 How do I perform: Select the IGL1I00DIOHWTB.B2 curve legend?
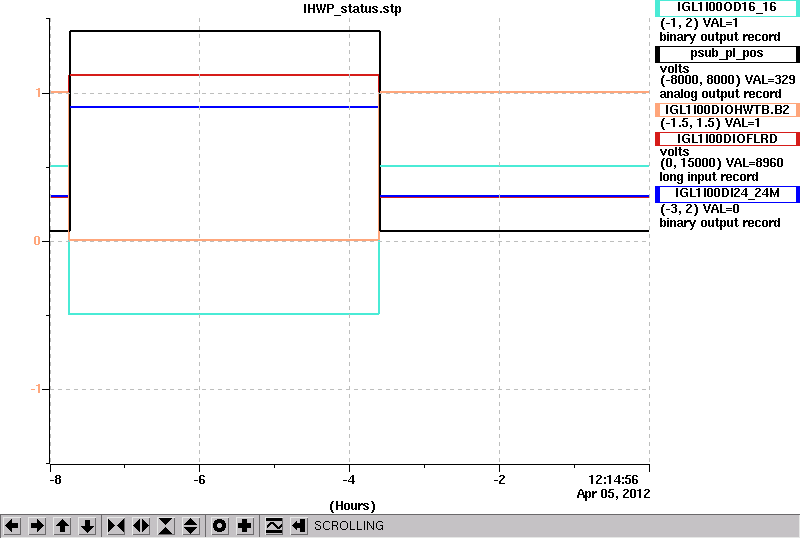[x=727, y=110]
